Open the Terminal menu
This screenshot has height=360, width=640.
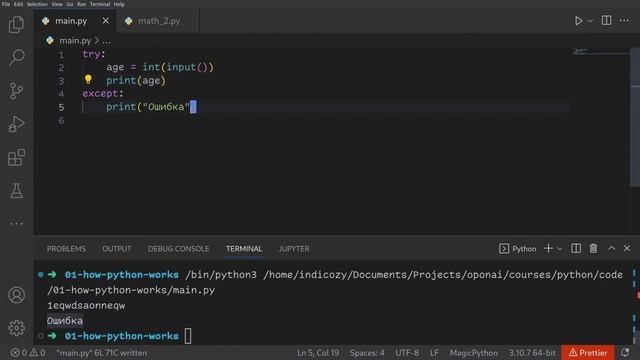click(x=100, y=4)
